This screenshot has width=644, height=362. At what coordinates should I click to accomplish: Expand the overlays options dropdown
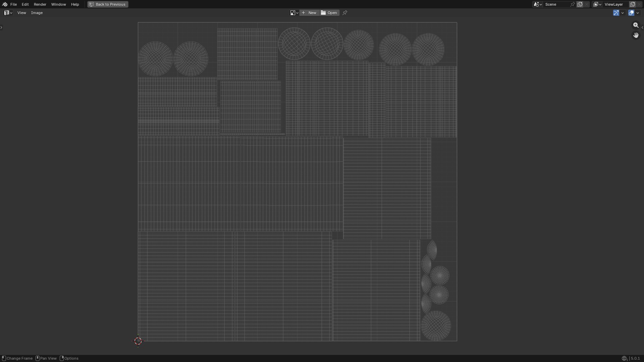638,13
